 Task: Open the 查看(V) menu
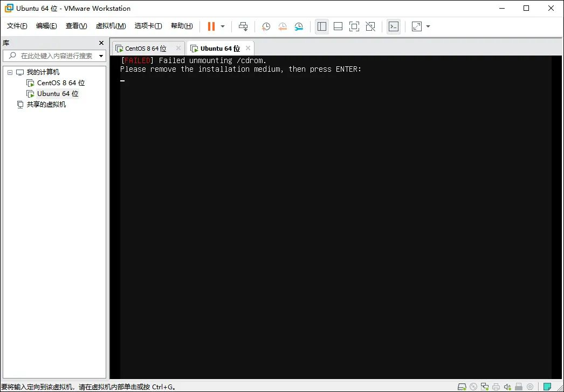(x=76, y=26)
